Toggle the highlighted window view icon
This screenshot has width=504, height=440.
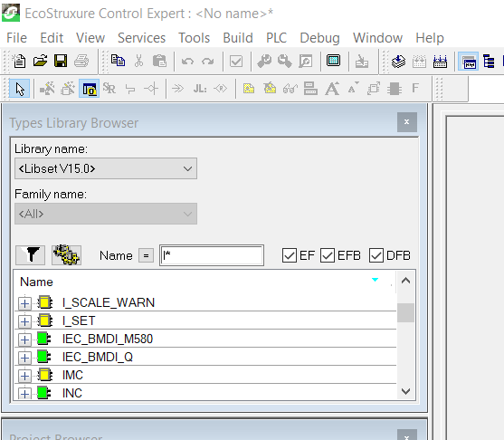coord(469,62)
